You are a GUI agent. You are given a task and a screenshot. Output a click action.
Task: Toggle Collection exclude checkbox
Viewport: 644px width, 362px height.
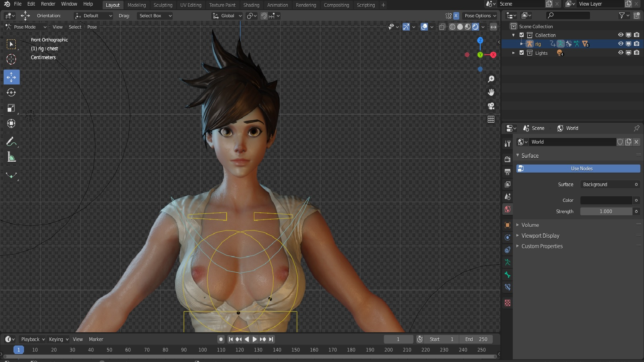tap(522, 35)
